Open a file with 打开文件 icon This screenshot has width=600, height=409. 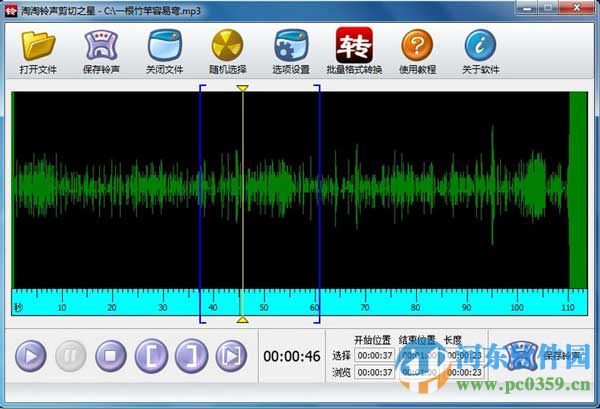point(38,52)
